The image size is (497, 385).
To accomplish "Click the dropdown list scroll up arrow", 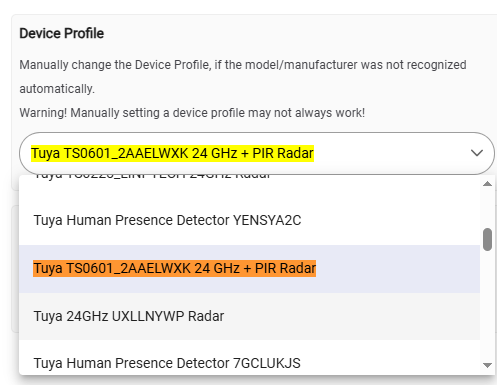I will coord(487,184).
